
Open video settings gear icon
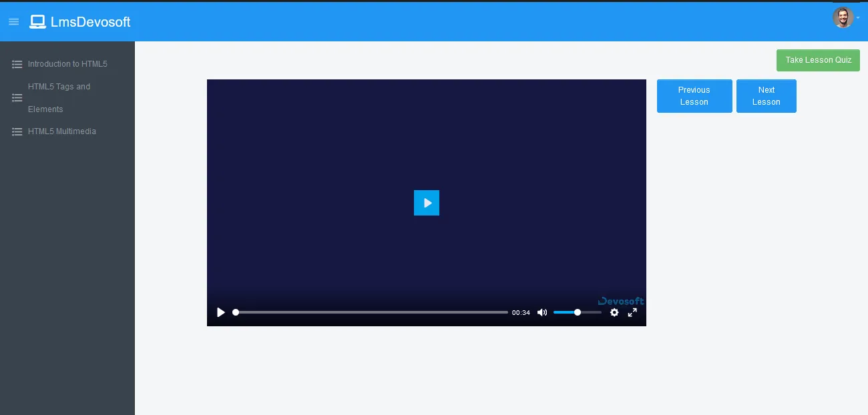(614, 312)
